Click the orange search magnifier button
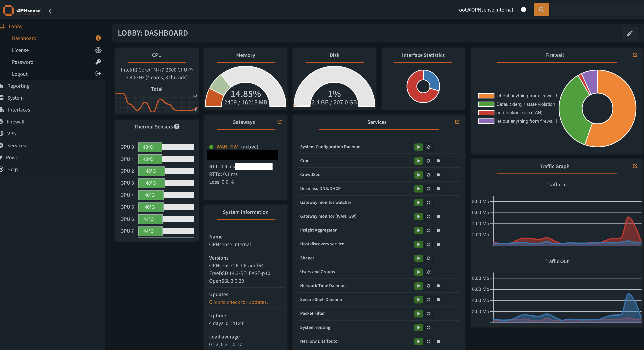 coord(541,9)
